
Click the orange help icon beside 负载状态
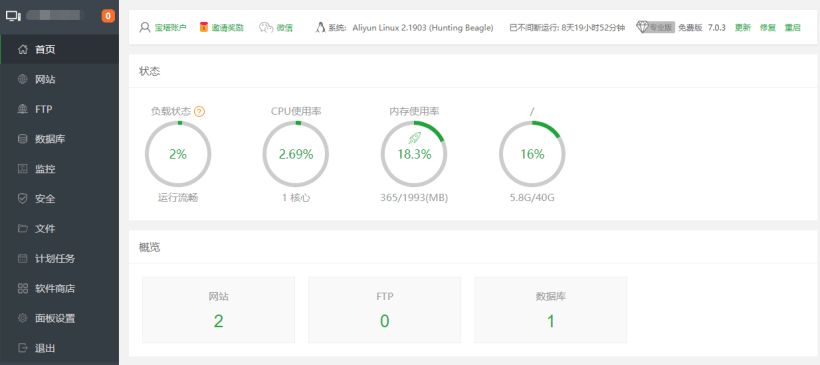point(199,111)
